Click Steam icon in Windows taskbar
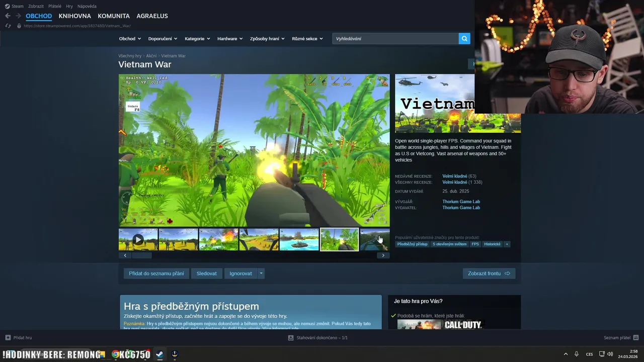The height and width of the screenshot is (362, 644). click(x=159, y=354)
